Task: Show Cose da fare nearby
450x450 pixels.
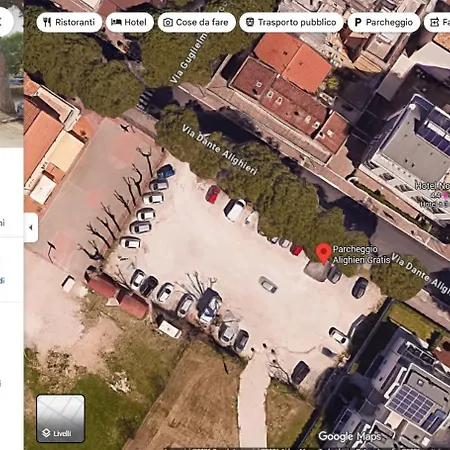Action: (197, 22)
